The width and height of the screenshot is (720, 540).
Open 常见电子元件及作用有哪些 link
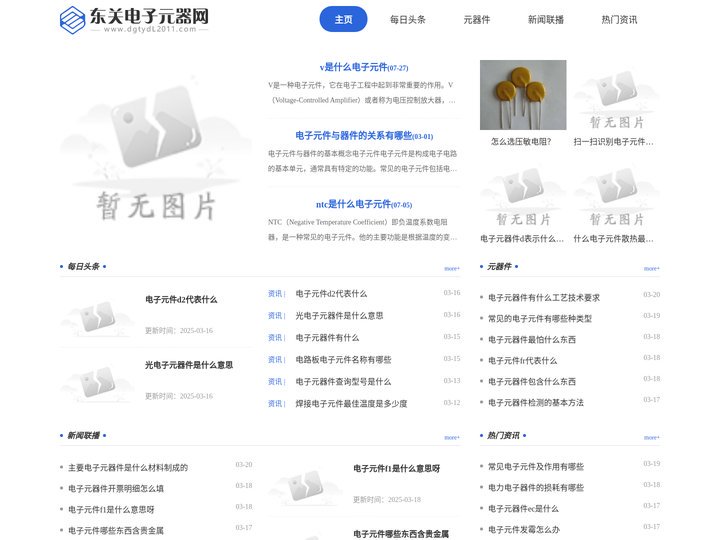pyautogui.click(x=536, y=467)
